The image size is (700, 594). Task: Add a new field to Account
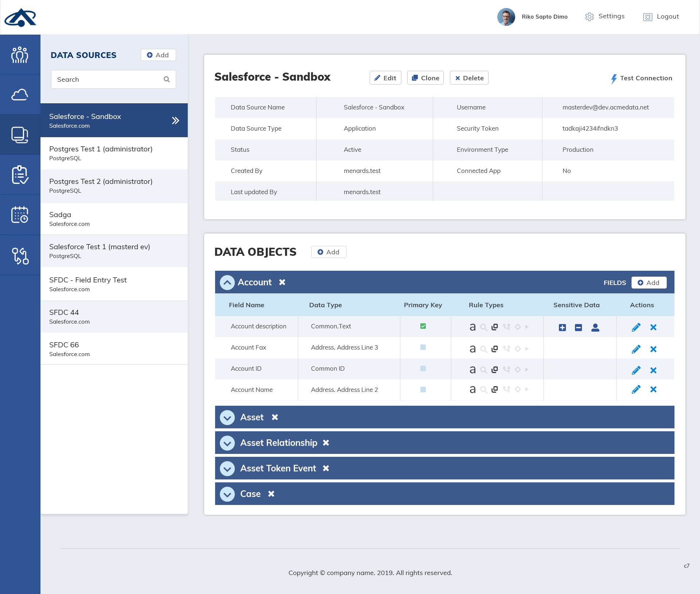click(649, 282)
